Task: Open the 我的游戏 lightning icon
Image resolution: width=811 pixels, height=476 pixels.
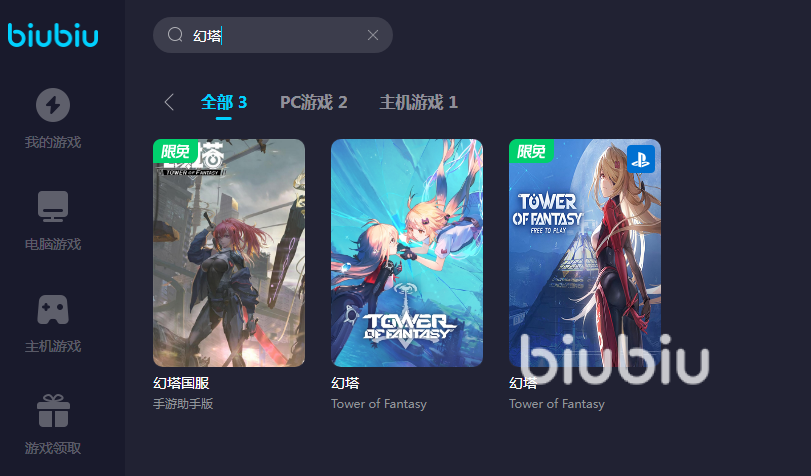Action: [53, 105]
